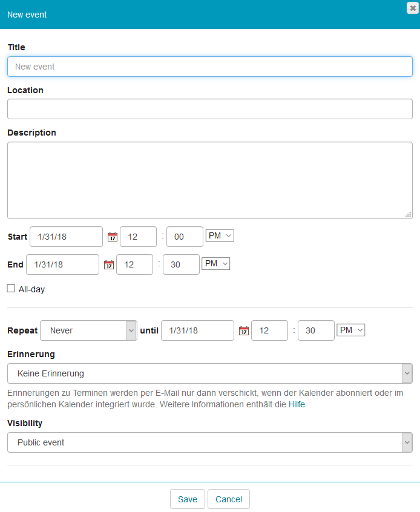The width and height of the screenshot is (420, 512).
Task: Follow the Hilfe help link
Action: coord(297,404)
